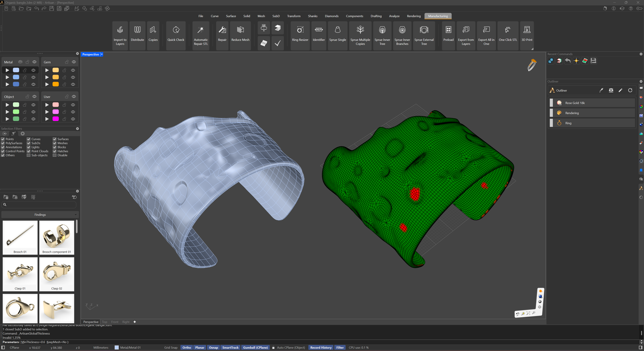Screen dimensions: 644x351
Task: Open the Repair tool
Action: (x=222, y=36)
